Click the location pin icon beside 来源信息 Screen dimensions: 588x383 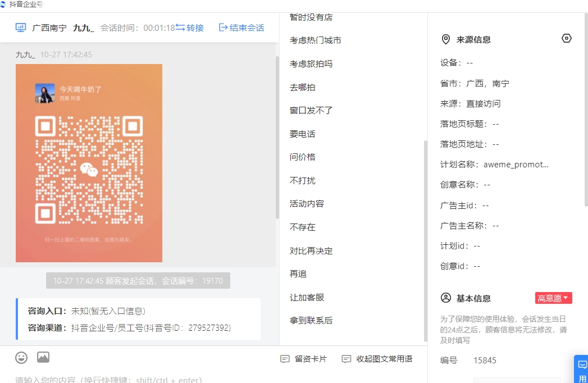[x=446, y=39]
